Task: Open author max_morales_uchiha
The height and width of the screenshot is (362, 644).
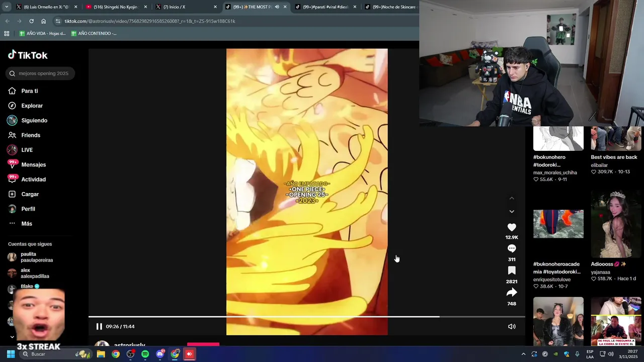Action: coord(555,172)
